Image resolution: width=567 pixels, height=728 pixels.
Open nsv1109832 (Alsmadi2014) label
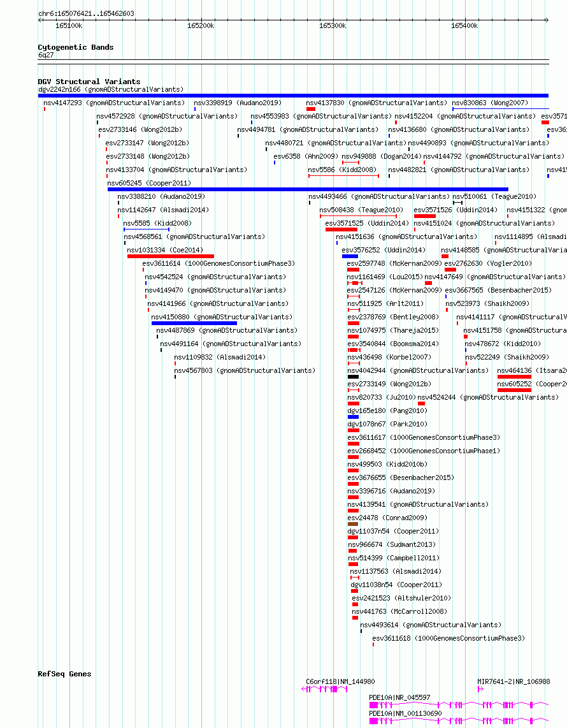click(x=220, y=358)
